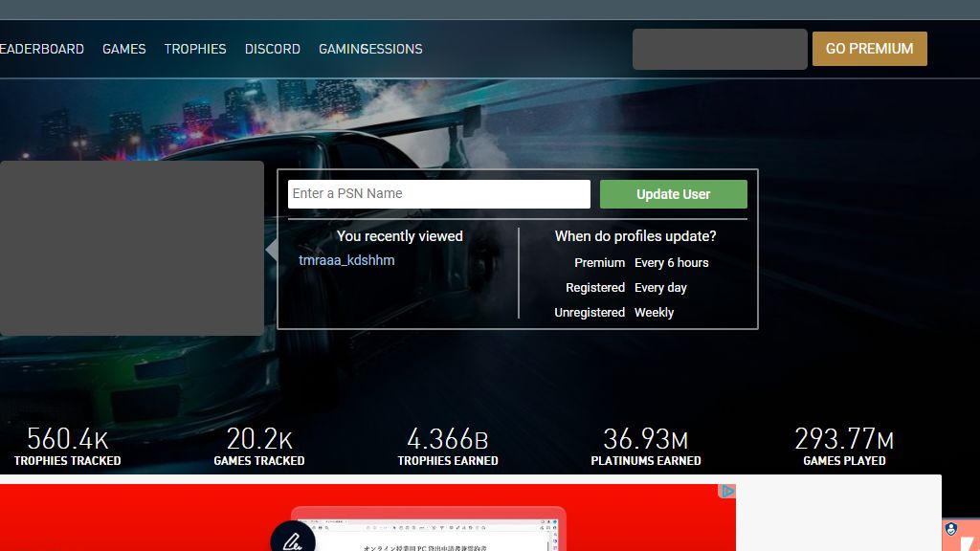Click the 36.93M Platinums Earned stat
Screen dimensions: 980x551
point(646,446)
